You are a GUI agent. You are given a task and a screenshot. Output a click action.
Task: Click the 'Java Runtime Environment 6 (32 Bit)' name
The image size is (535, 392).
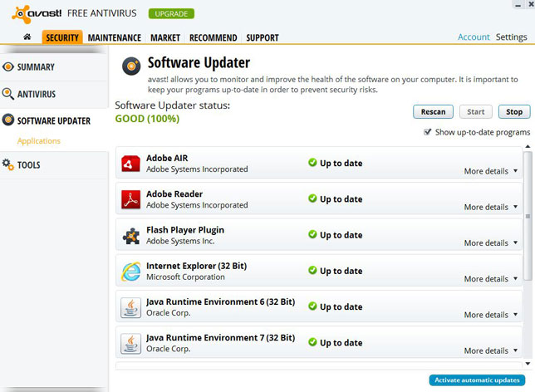pos(221,301)
